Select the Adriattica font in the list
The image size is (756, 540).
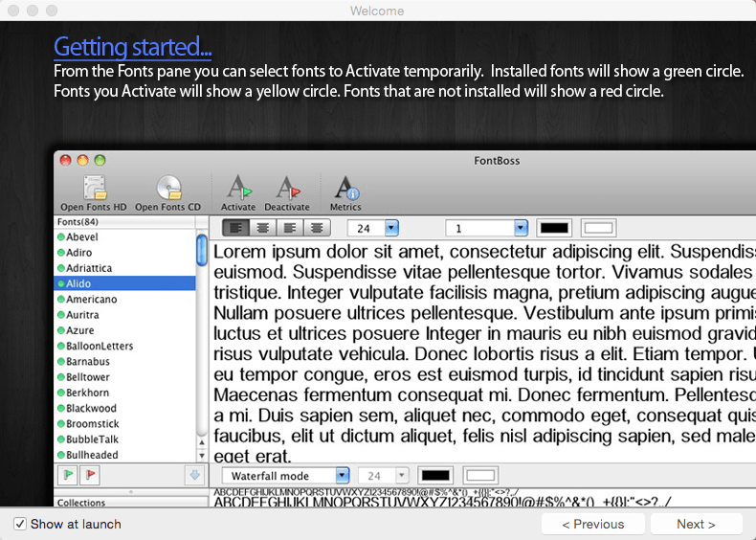(124, 268)
